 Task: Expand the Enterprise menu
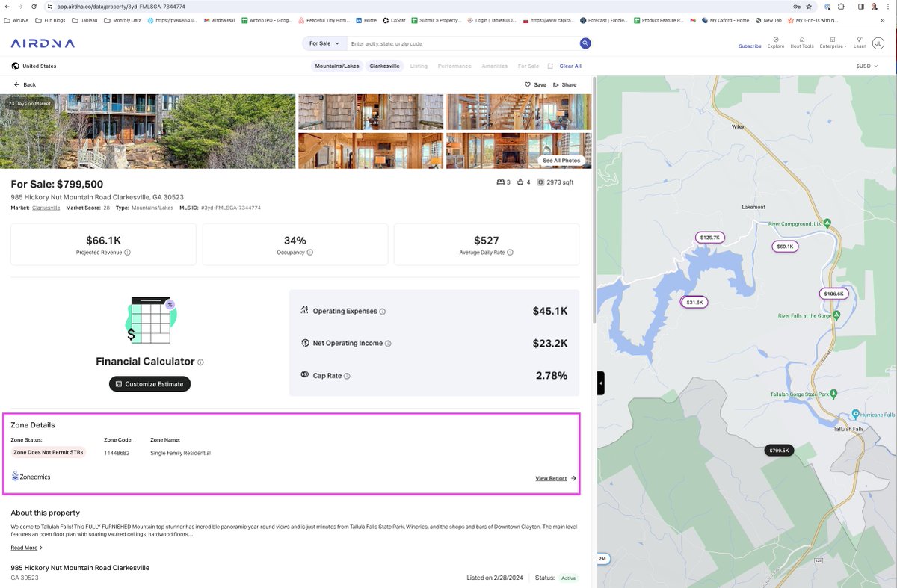point(833,43)
